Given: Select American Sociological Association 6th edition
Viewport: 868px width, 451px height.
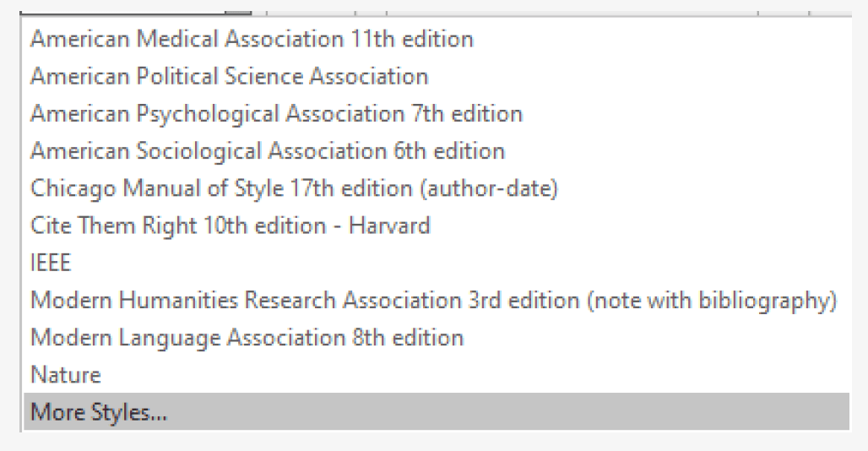Looking at the screenshot, I should (x=268, y=151).
